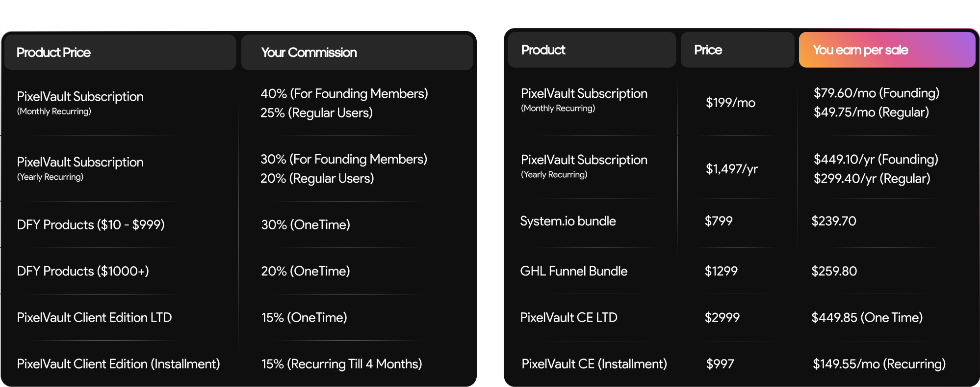Select the 'DFY Products ($1000+)' row label
980x387 pixels.
click(83, 271)
